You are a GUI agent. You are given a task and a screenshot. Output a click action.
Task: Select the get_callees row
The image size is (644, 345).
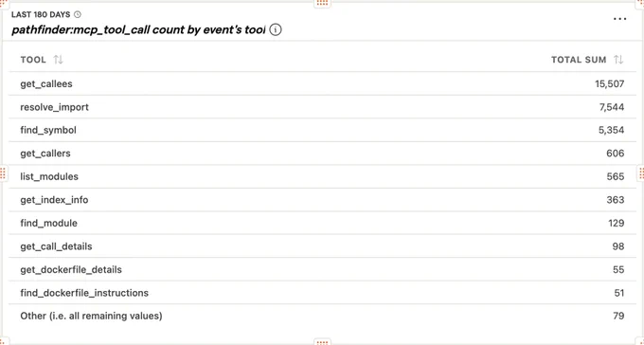tap(322, 84)
